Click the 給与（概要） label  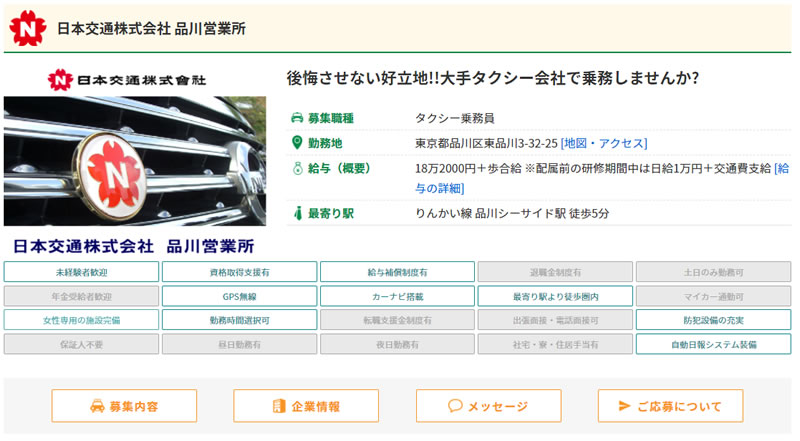(339, 168)
